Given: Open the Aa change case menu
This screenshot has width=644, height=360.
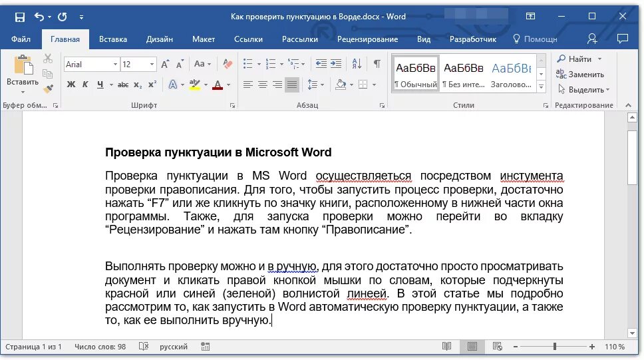Looking at the screenshot, I should tap(202, 64).
